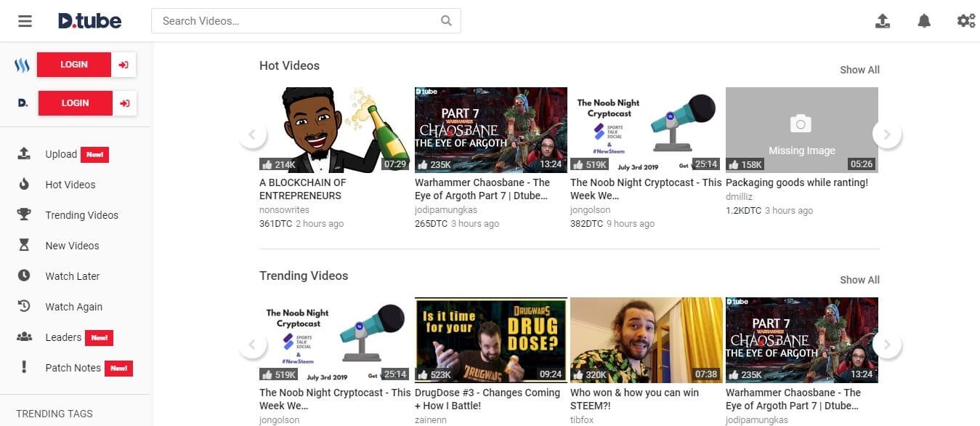980x426 pixels.
Task: Click the D. logo icon beside second login
Action: click(x=23, y=103)
